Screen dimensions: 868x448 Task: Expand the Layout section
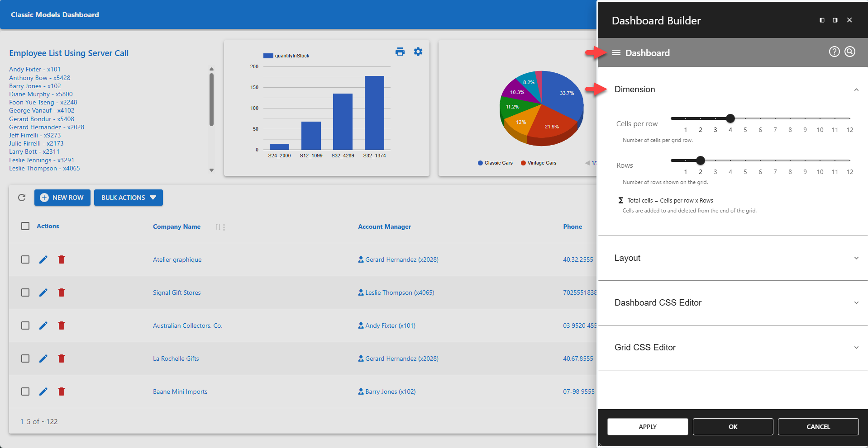point(855,258)
